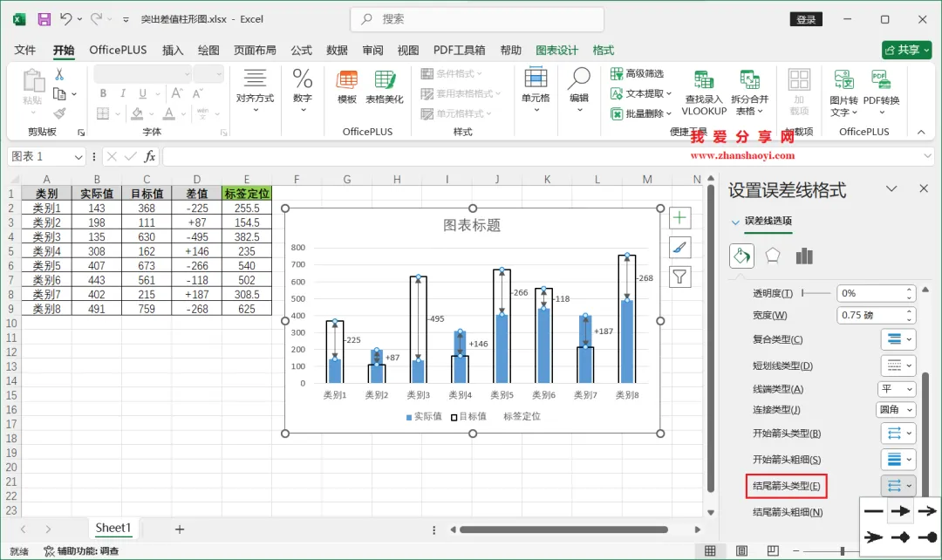942x560 pixels.
Task: Select Fill & Line paint bucket tab
Action: (x=741, y=256)
